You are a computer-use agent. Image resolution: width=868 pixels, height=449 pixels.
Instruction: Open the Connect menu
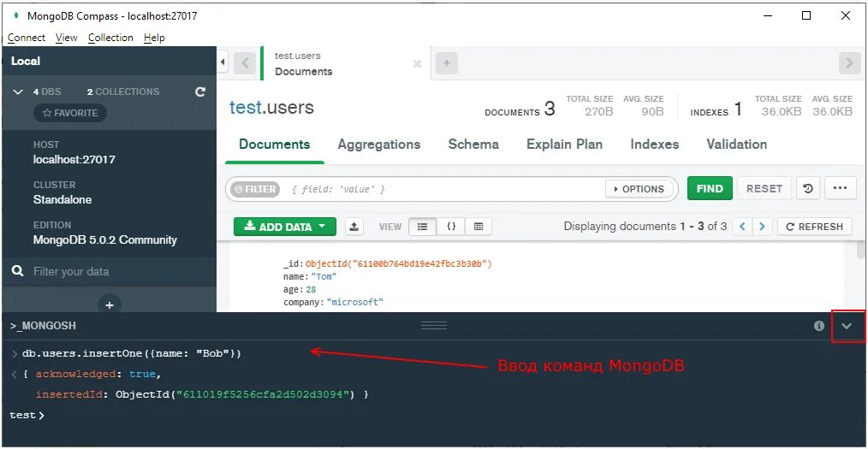[27, 38]
